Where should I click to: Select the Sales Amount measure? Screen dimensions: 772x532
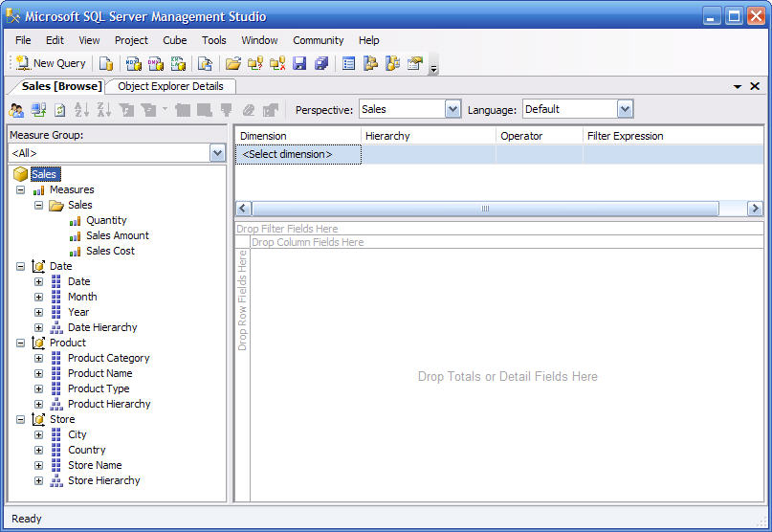click(x=118, y=235)
